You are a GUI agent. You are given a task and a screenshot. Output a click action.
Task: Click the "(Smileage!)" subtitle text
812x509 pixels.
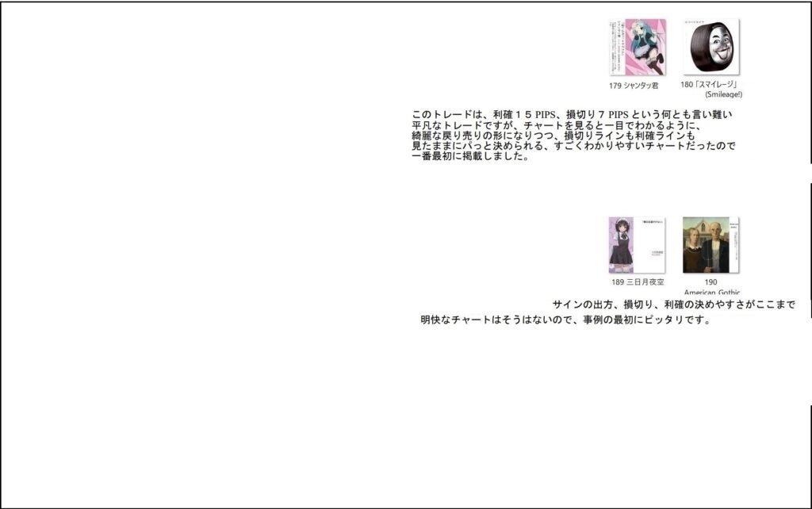(x=723, y=94)
